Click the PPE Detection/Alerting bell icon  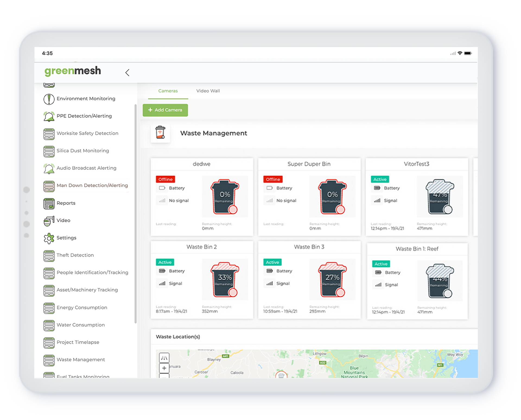(49, 116)
